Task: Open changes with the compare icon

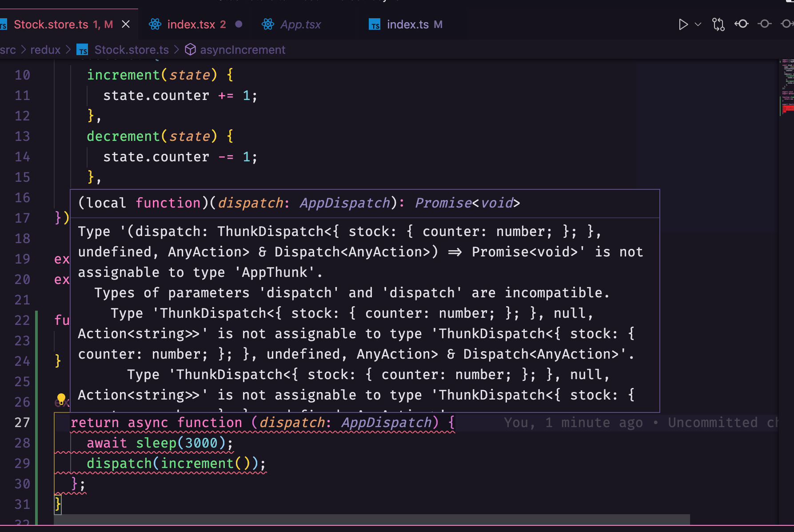Action: 718,24
